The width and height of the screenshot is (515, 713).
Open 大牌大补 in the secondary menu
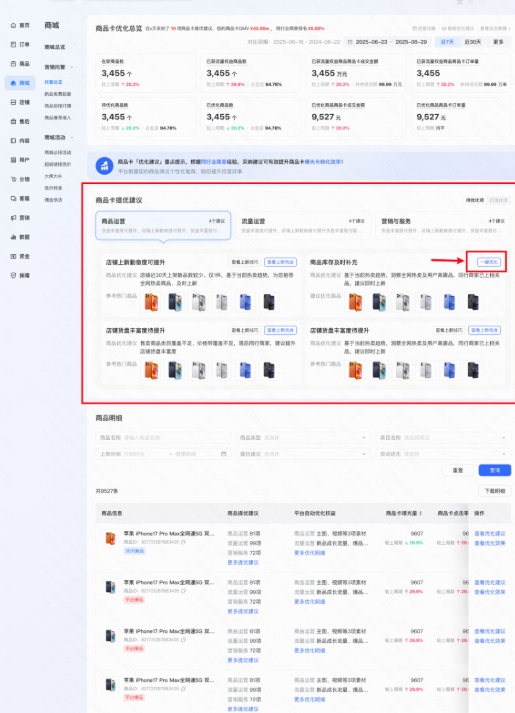(53, 176)
